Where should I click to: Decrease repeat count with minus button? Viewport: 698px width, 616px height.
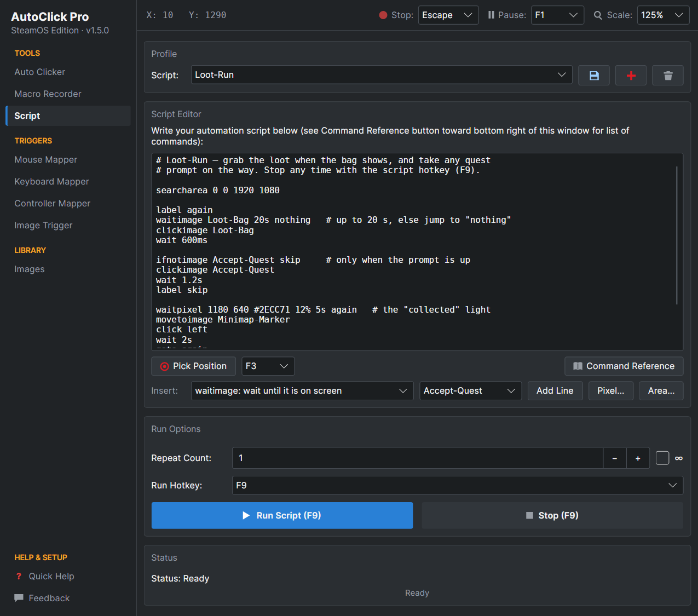(615, 458)
